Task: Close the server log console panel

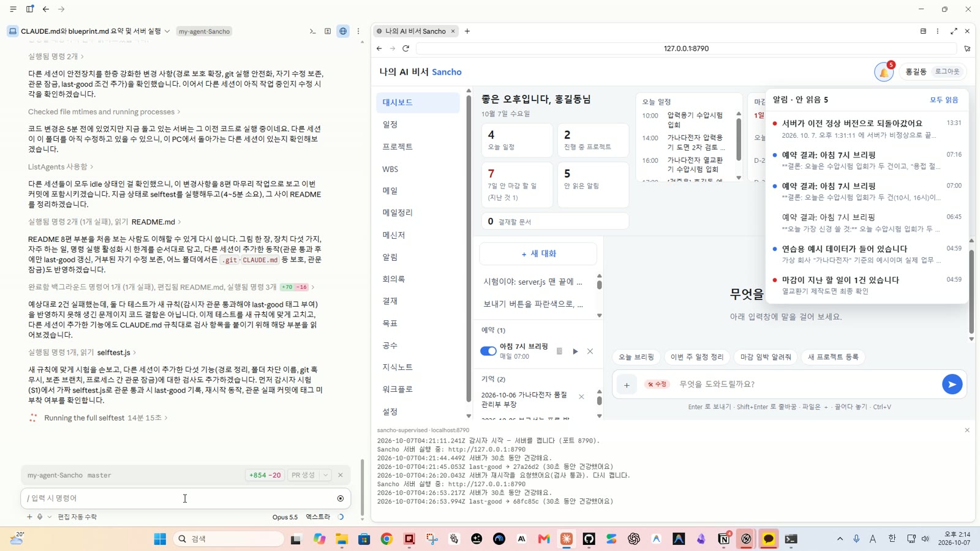Action: coord(967,430)
